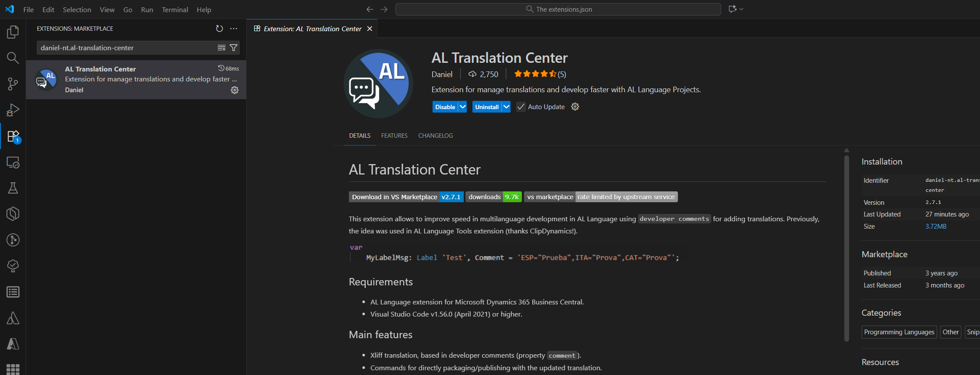This screenshot has width=980, height=375.
Task: Click the AL Translation Center large logo
Action: pyautogui.click(x=378, y=84)
